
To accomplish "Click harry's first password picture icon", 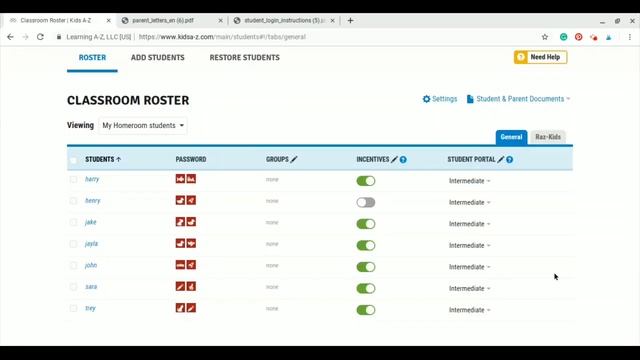I will click(x=180, y=179).
